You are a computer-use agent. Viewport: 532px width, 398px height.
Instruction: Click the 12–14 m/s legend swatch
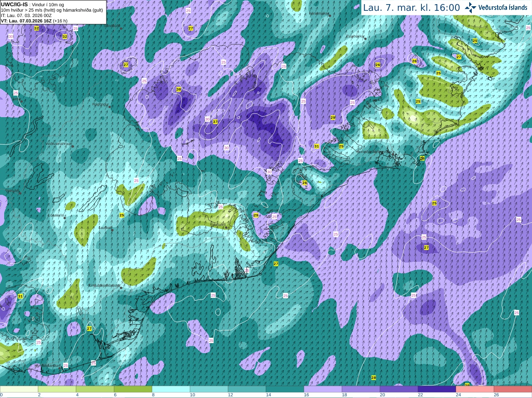point(247,389)
